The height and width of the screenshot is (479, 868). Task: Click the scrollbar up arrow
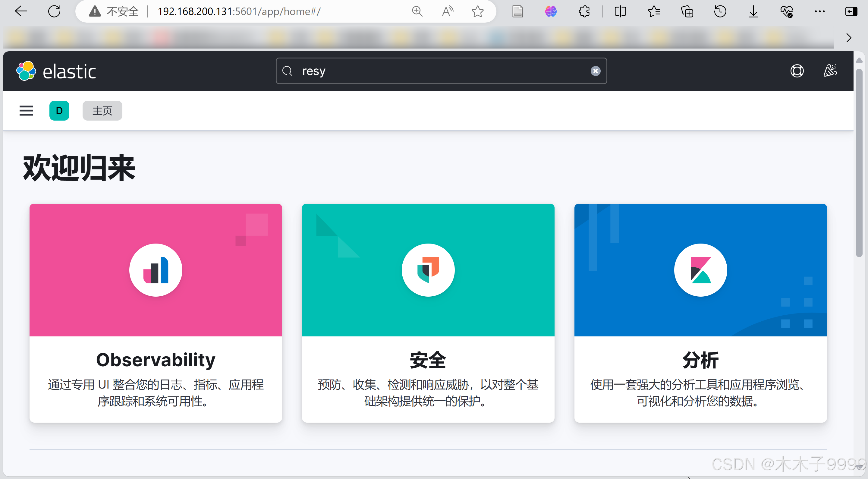coord(859,60)
